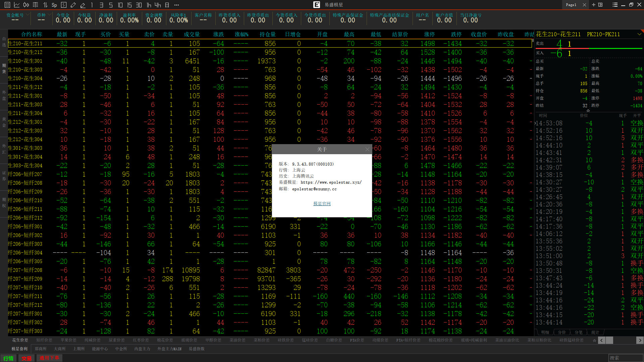Switch to the time-sharing line chart icon

tap(16, 5)
